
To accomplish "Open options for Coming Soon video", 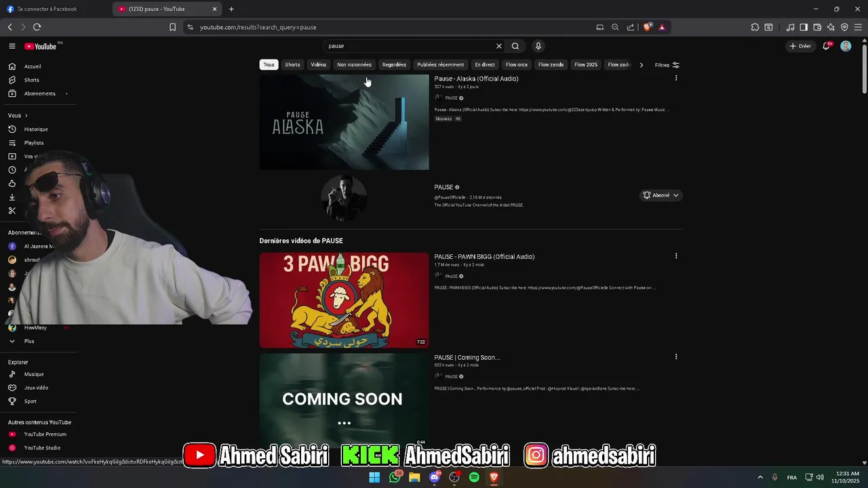I will [676, 357].
